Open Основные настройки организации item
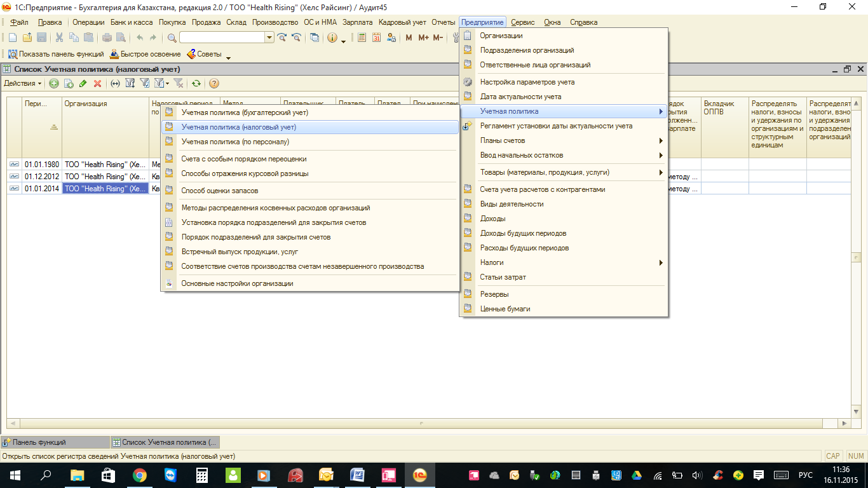Screen dimensions: 868x488 (x=310, y=283)
